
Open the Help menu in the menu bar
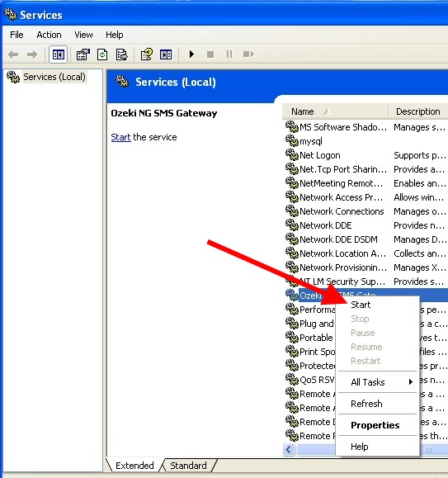(x=114, y=35)
